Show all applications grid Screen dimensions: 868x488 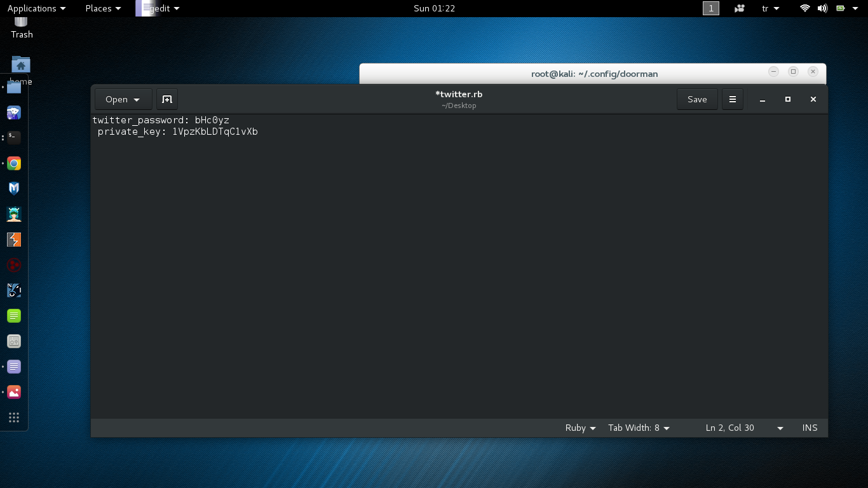[14, 417]
